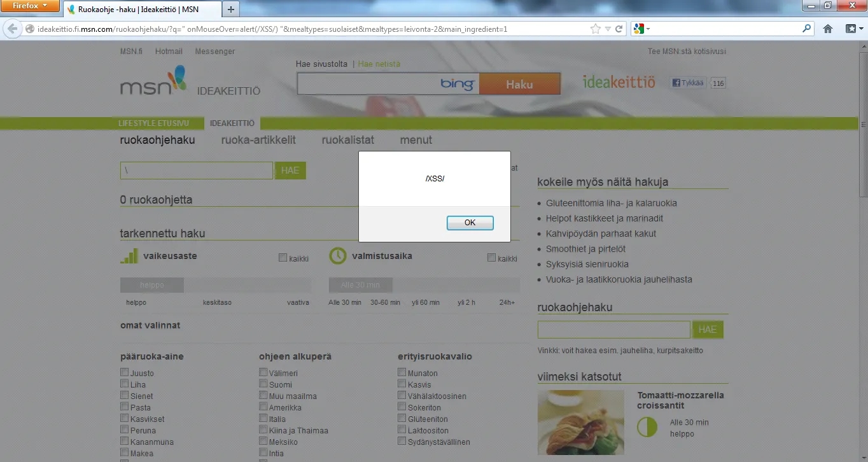
Task: Click the Tomaatti-mozzarella croissantit thumbnail image
Action: click(580, 422)
